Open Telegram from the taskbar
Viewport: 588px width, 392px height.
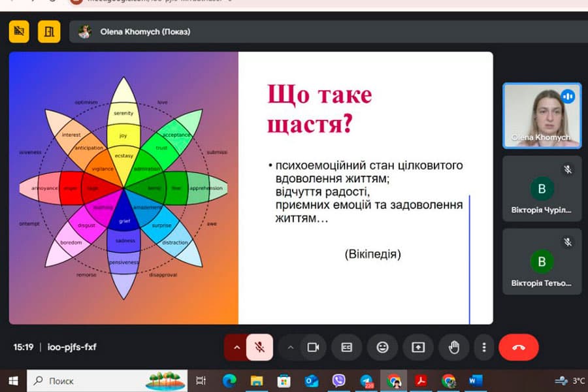[x=367, y=380]
